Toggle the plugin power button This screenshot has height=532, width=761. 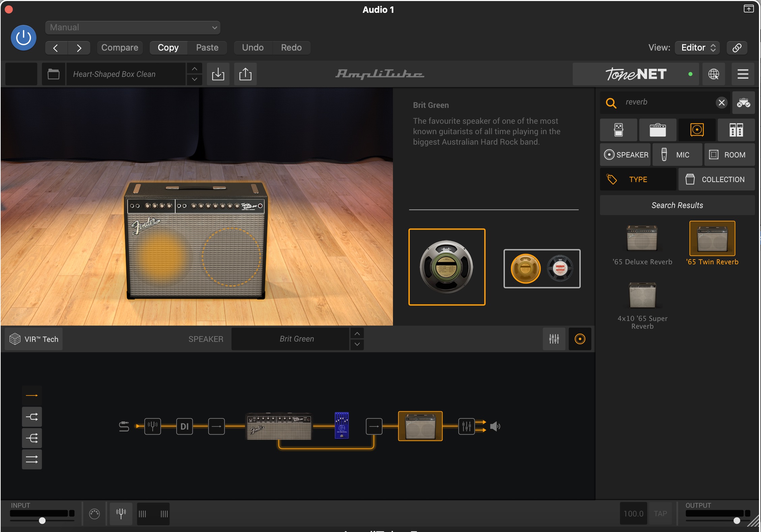pos(24,37)
